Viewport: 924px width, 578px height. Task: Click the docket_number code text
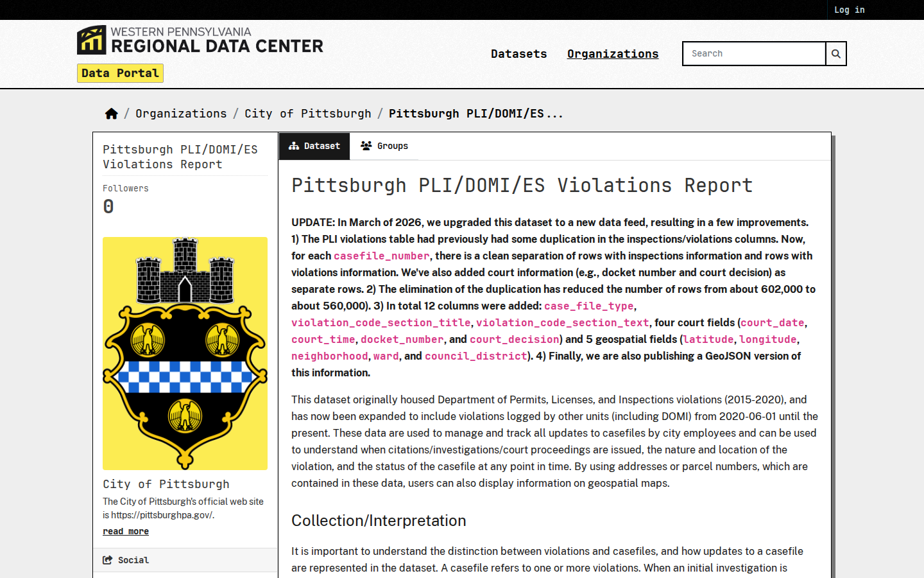[402, 339]
